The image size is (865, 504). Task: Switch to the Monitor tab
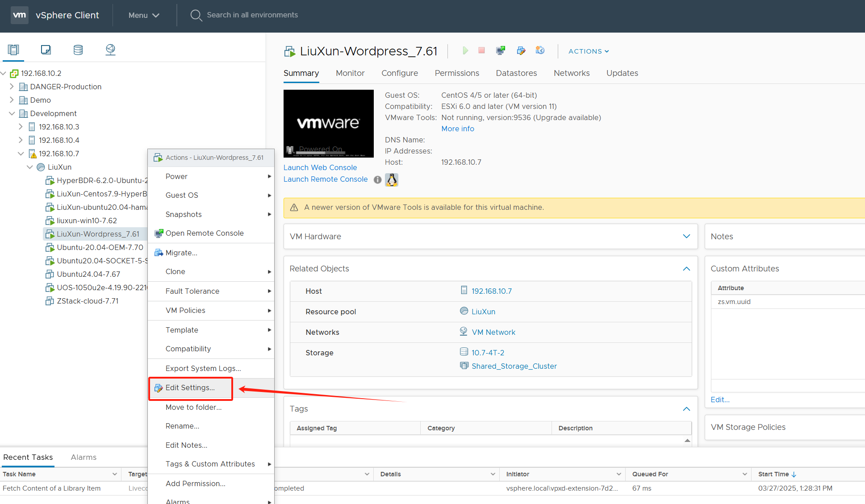coord(350,73)
